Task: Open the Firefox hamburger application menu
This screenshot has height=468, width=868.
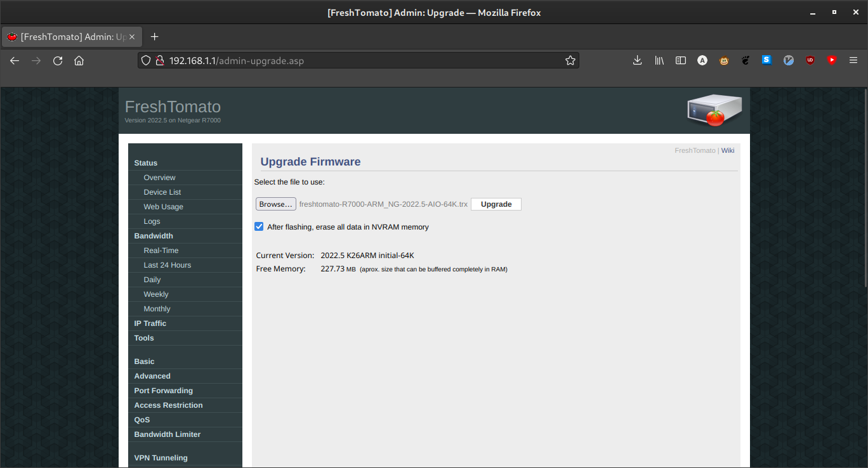Action: [x=853, y=60]
